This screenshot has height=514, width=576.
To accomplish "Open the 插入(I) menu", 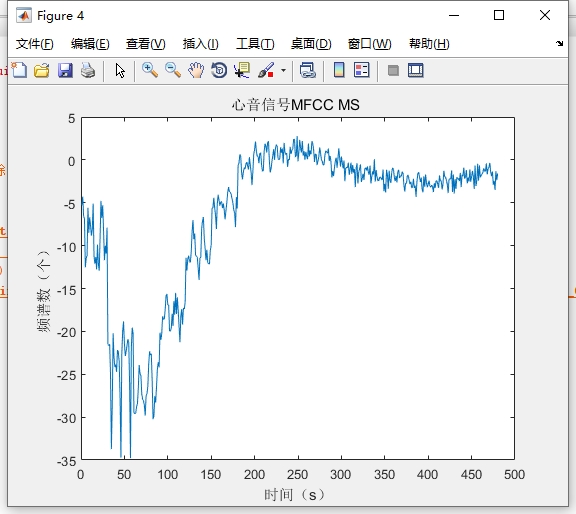I will (x=201, y=44).
